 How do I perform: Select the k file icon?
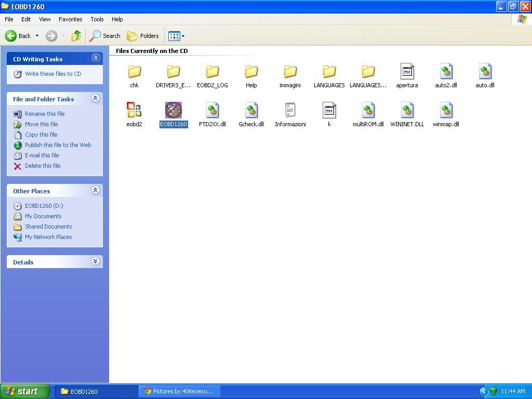pyautogui.click(x=329, y=110)
